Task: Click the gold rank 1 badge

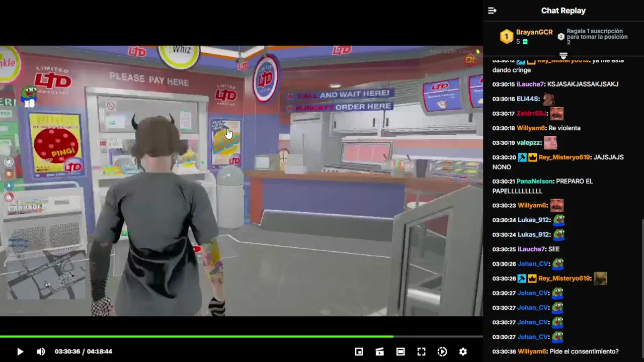Action: [507, 36]
